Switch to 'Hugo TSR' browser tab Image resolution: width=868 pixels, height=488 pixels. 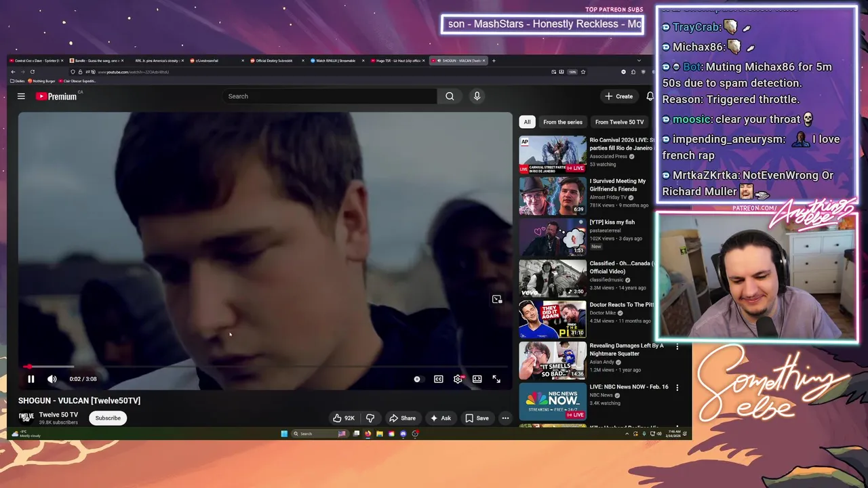397,60
